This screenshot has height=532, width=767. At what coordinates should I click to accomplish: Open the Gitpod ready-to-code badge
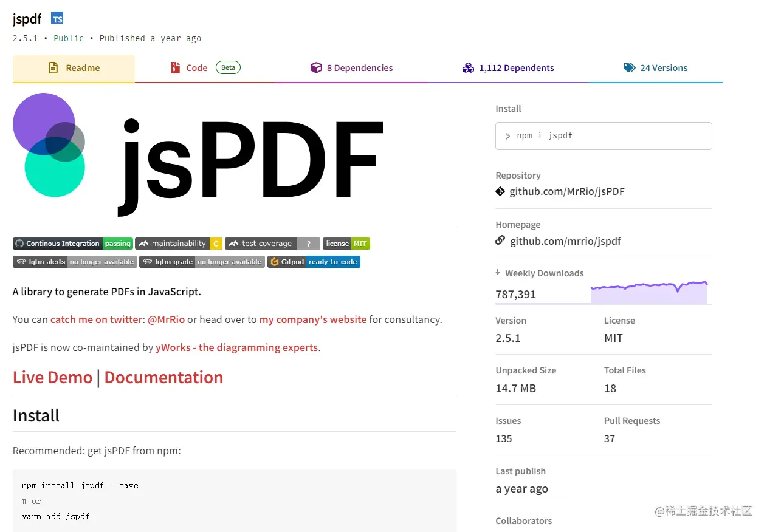tap(314, 262)
